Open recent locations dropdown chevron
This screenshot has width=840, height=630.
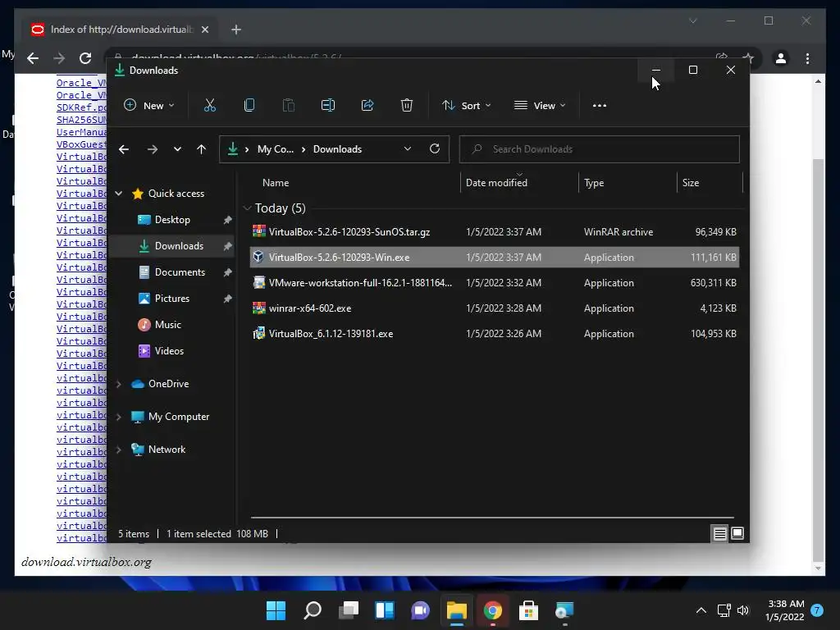177,149
